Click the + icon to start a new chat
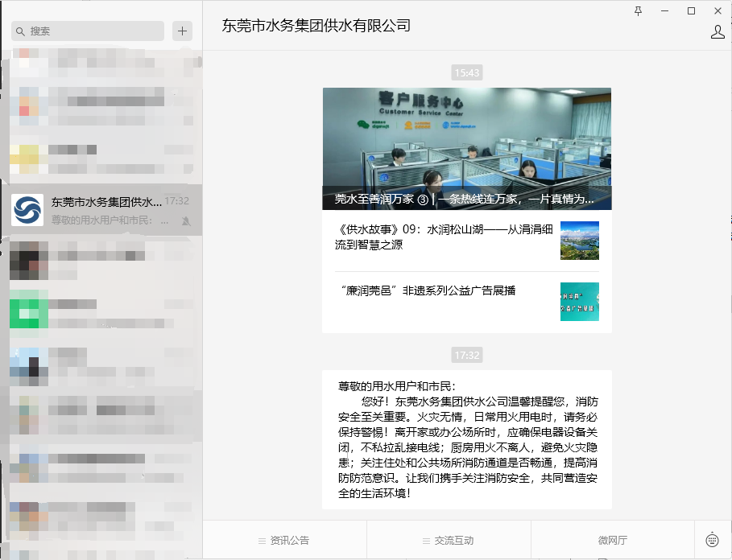The height and width of the screenshot is (560, 732). pos(182,31)
